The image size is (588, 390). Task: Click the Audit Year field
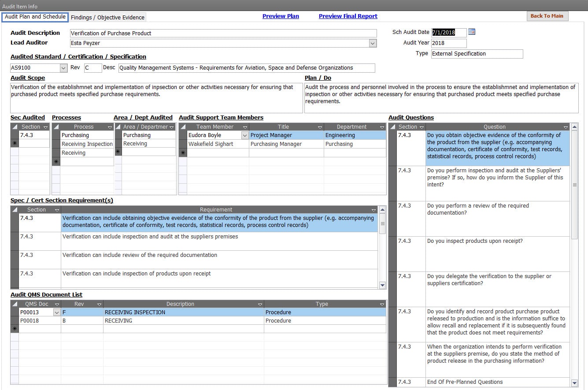(449, 43)
